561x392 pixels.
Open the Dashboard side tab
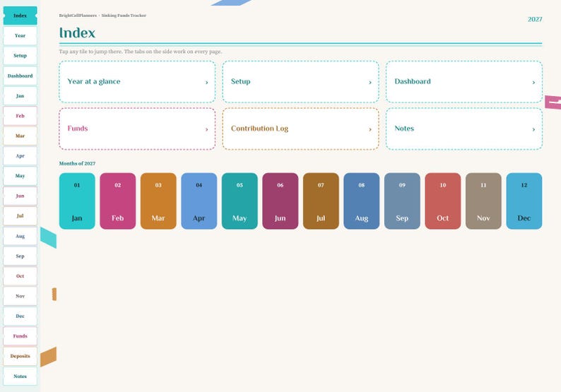tap(20, 76)
